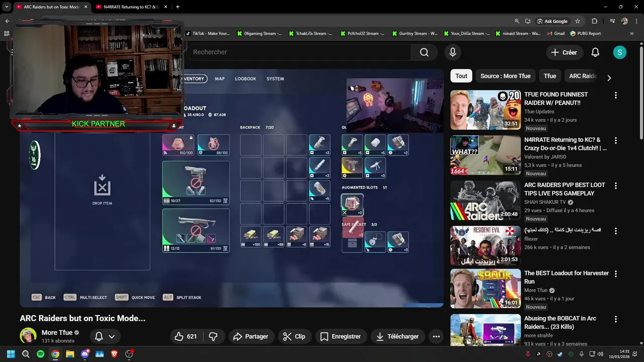Open File Explorer from the taskbar
The height and width of the screenshot is (362, 644).
(x=70, y=354)
